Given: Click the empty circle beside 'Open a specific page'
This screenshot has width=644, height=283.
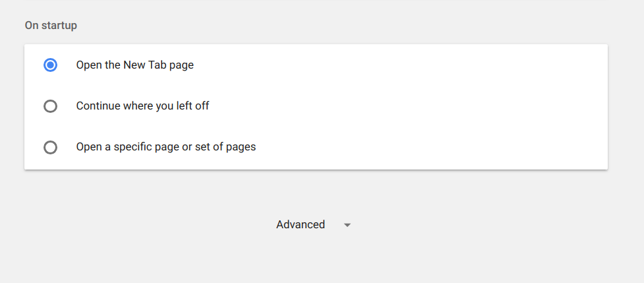Looking at the screenshot, I should pyautogui.click(x=50, y=148).
